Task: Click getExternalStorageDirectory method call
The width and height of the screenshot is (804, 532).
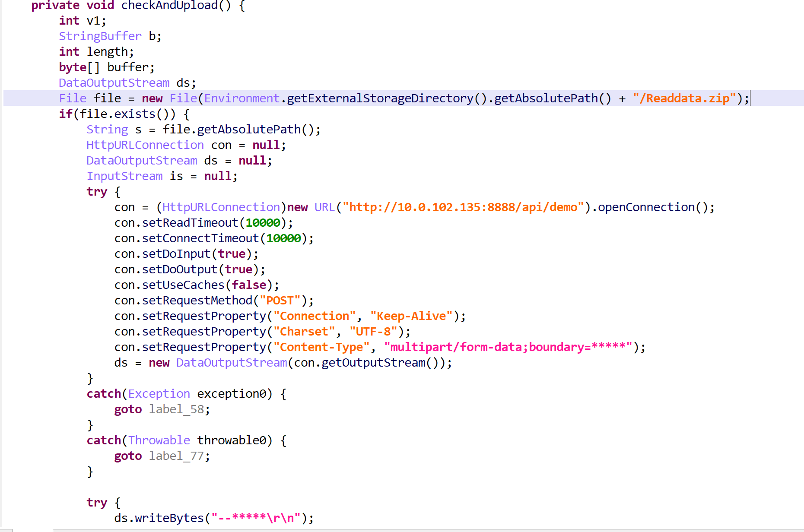Action: click(x=380, y=98)
